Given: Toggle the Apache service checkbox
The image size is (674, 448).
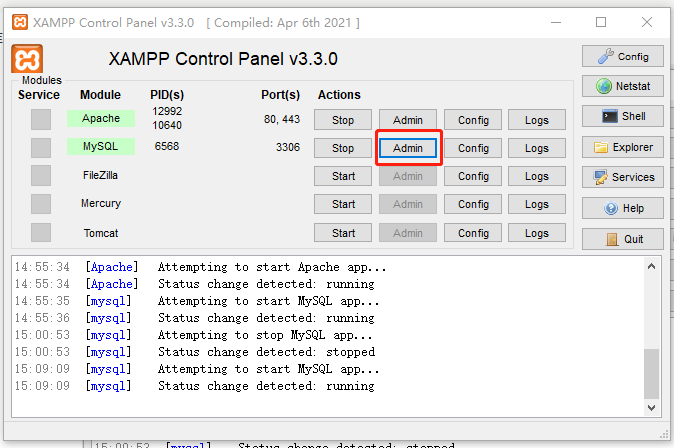Looking at the screenshot, I should coord(41,119).
